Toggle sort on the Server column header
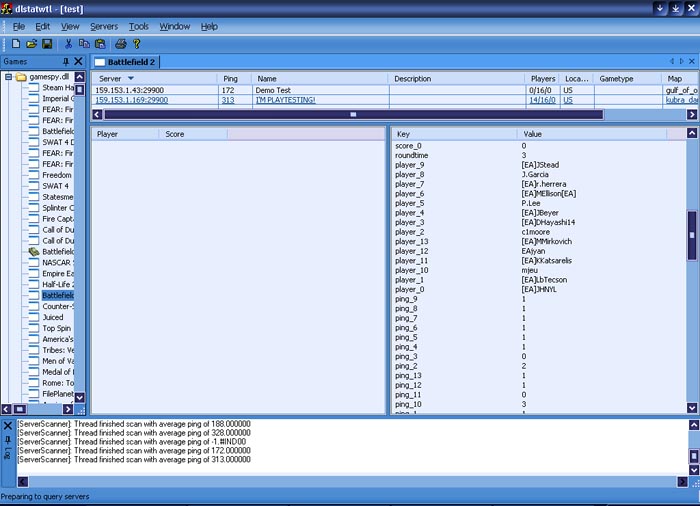 point(110,78)
